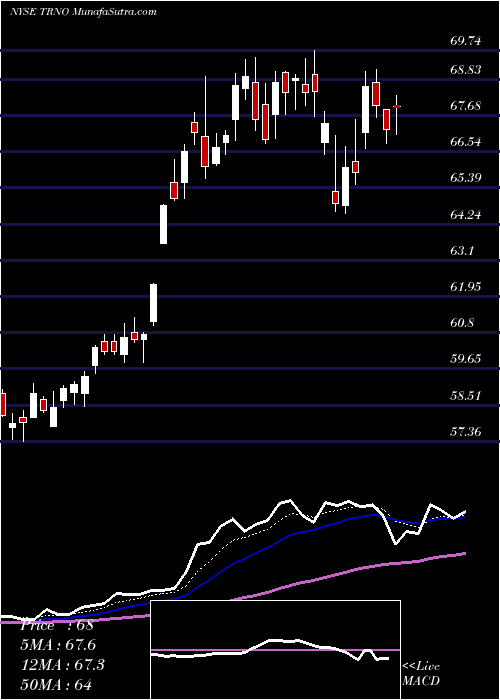This screenshot has height=700, width=500.
Task: Click the 5MA : 67.6 readout
Action: 58,645
